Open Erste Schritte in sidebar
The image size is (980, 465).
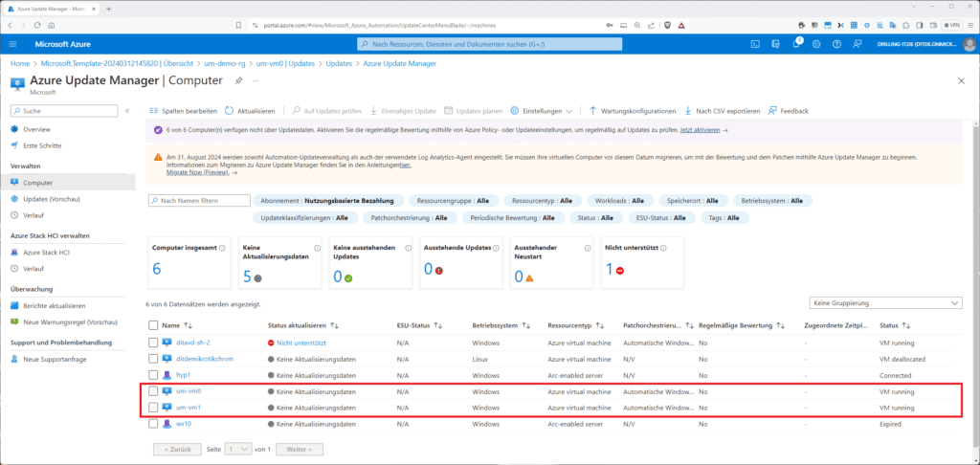point(42,145)
